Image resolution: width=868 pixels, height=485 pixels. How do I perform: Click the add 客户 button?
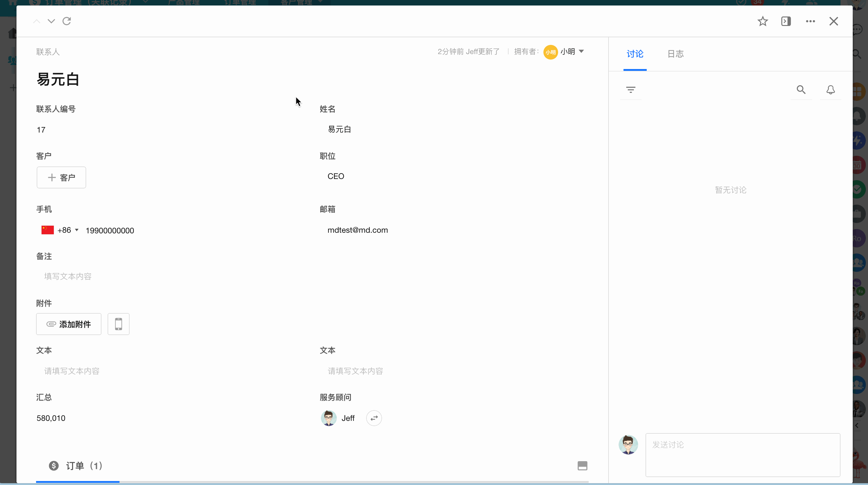tap(61, 177)
